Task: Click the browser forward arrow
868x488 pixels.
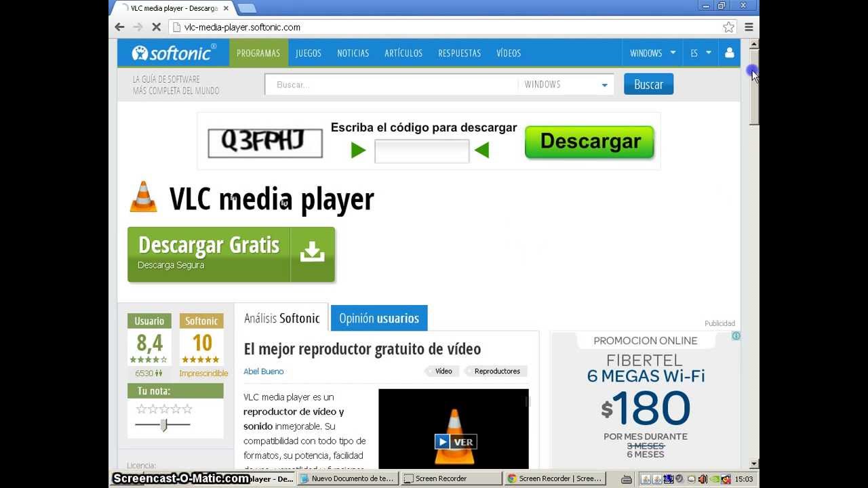Action: tap(138, 27)
